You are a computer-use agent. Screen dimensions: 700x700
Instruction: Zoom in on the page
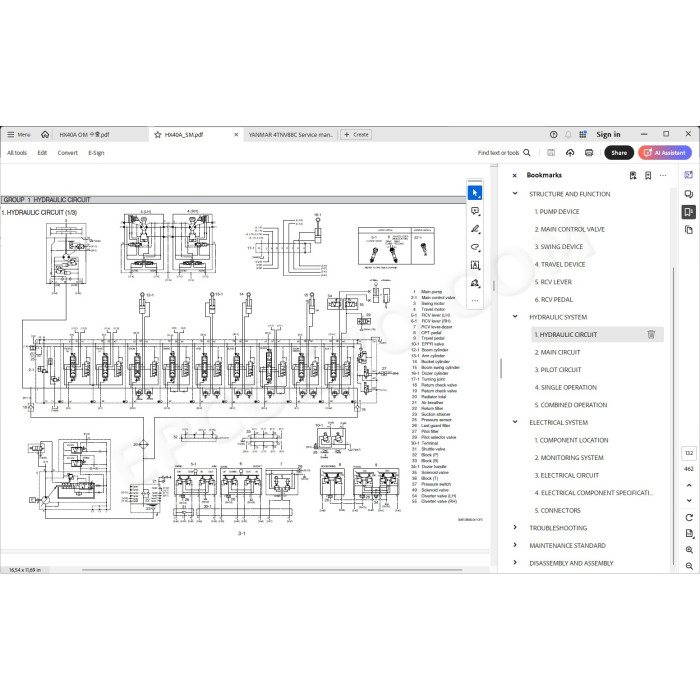pos(689,550)
